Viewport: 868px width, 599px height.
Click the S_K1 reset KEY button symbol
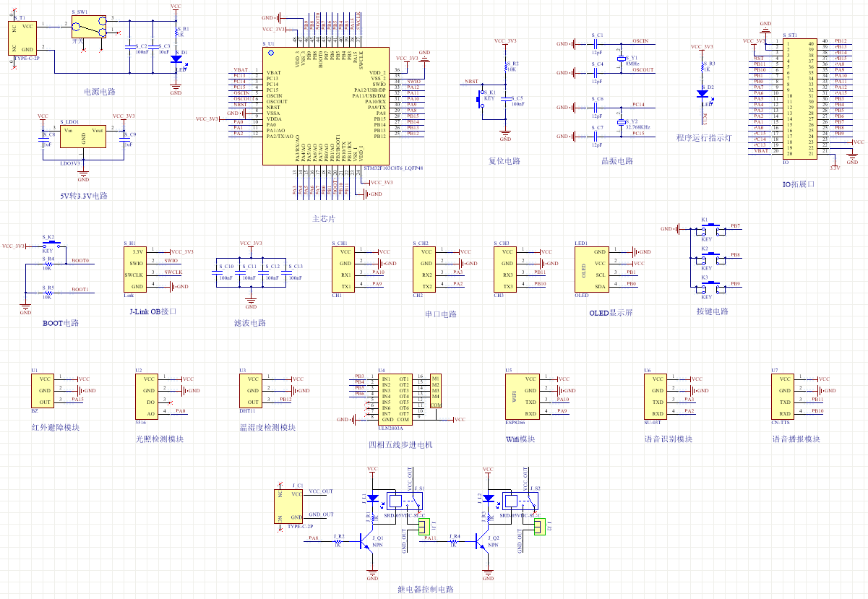[482, 100]
